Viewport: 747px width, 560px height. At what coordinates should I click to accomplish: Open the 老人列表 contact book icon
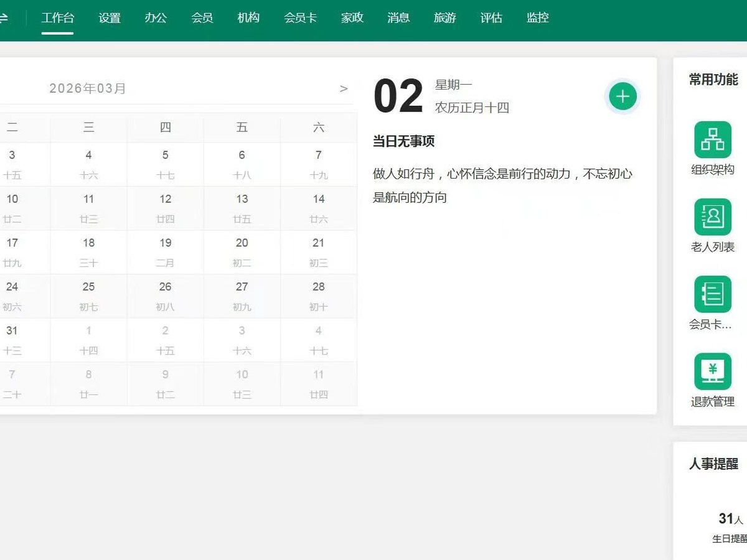(x=713, y=217)
